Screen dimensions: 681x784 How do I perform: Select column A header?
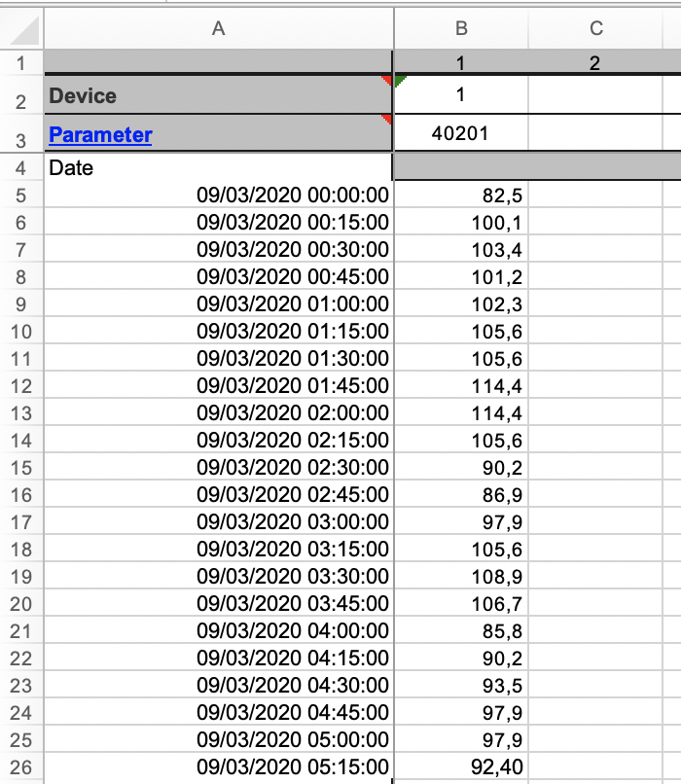coord(218,29)
